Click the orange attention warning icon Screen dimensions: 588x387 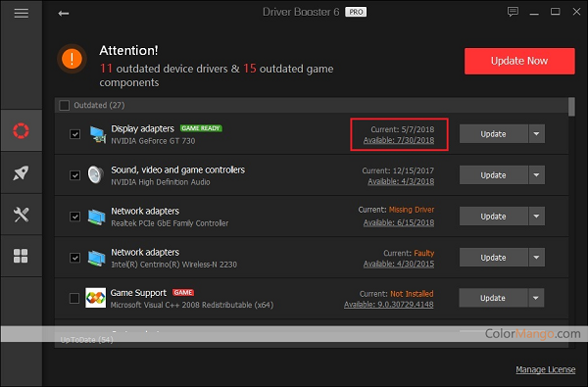[x=72, y=59]
